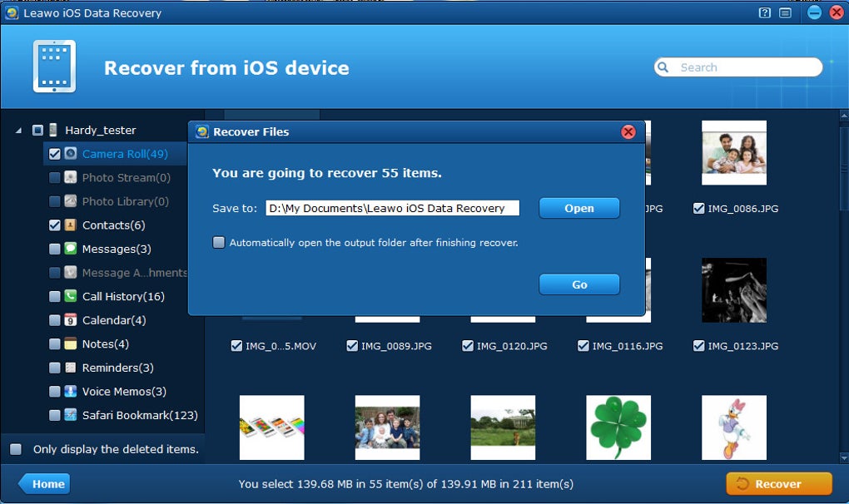Toggle the Hardy_tester device checkbox
Screen dimensions: 849x504
click(x=37, y=130)
